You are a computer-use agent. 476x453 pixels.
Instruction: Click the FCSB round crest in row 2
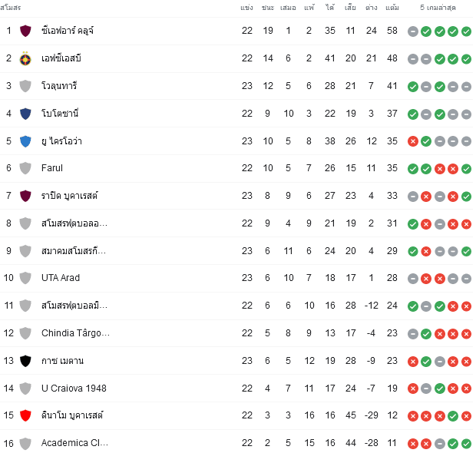point(25,58)
